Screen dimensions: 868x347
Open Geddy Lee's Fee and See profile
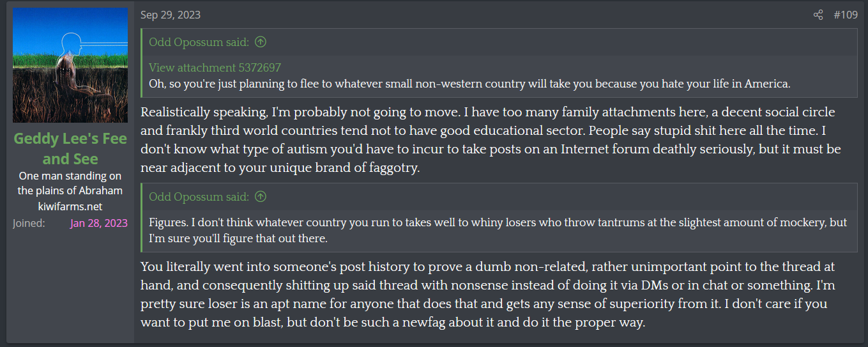pos(70,148)
